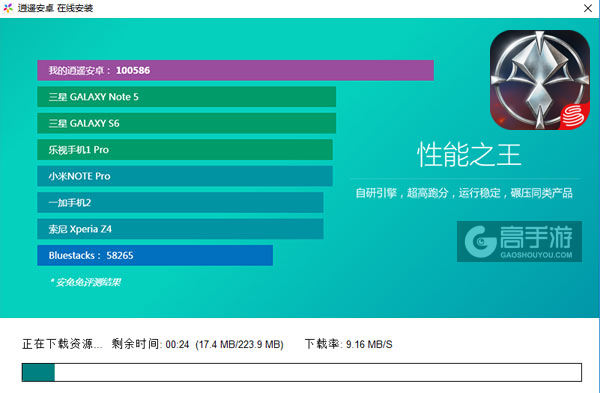Click the 性能之王 heading
Screen dimensions: 600x393
(469, 155)
